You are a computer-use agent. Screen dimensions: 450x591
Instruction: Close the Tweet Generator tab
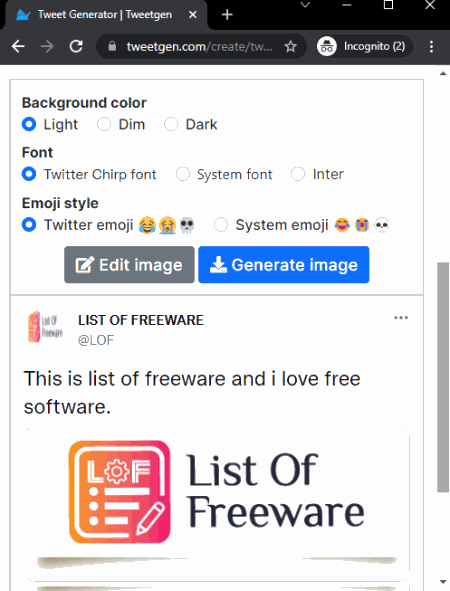pos(193,15)
